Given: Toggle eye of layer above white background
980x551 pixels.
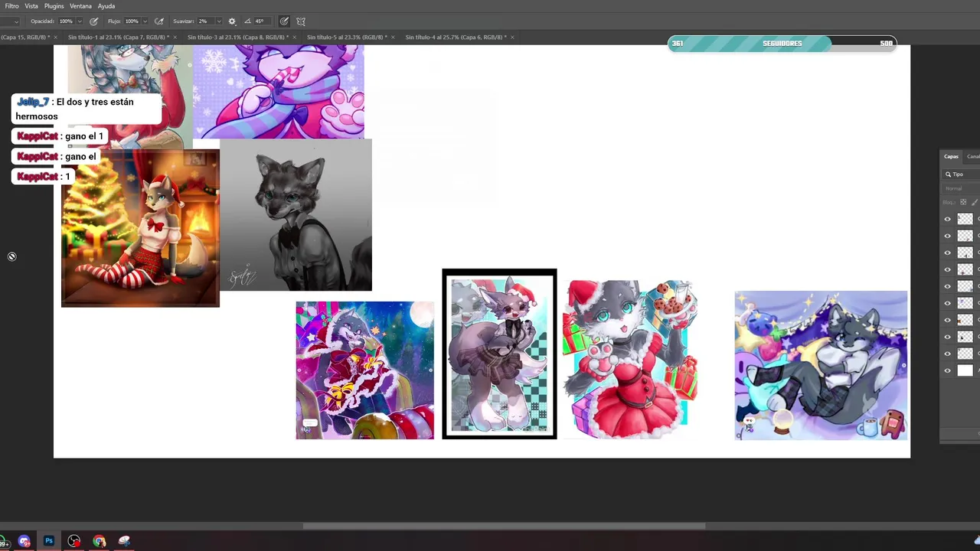Looking at the screenshot, I should 947,354.
